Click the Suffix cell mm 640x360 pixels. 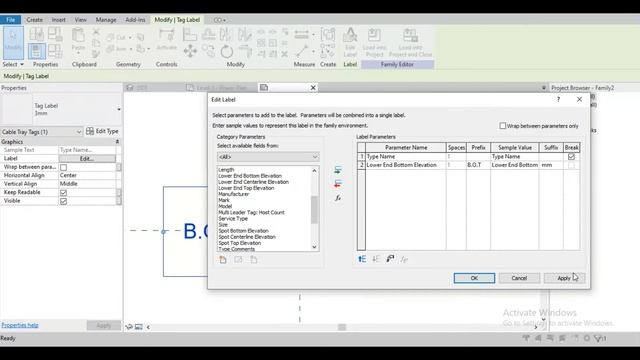[551, 165]
